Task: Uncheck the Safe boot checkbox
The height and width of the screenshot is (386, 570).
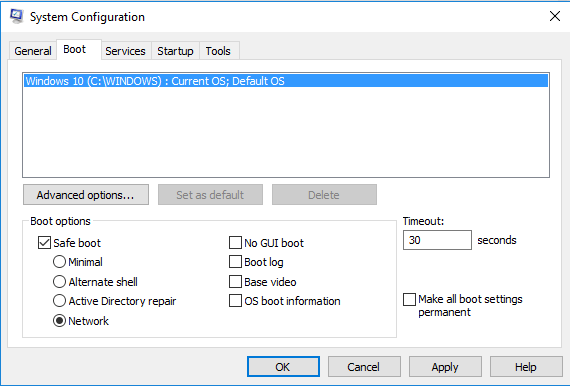Action: coord(44,243)
